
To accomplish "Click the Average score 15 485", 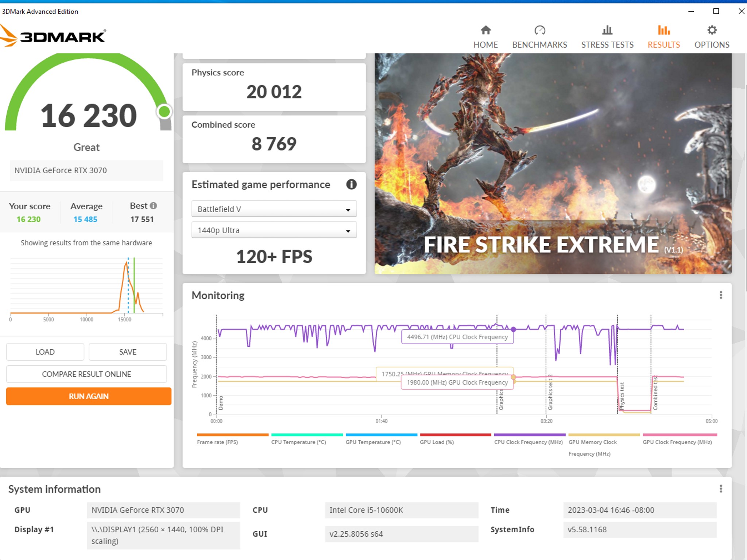I will point(85,219).
